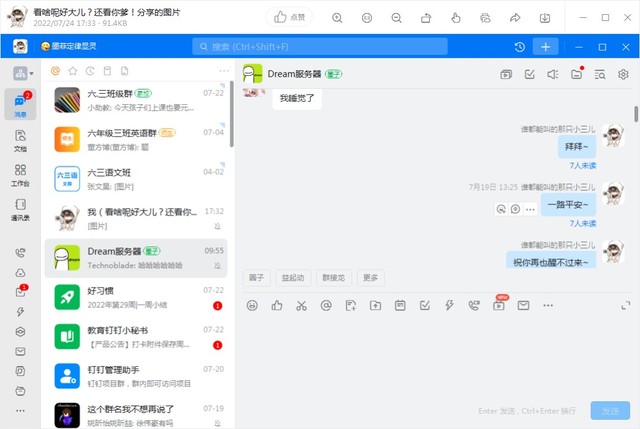Expand the organization switcher dropdown arrow
Viewport: 640px width, 429px height.
click(32, 74)
